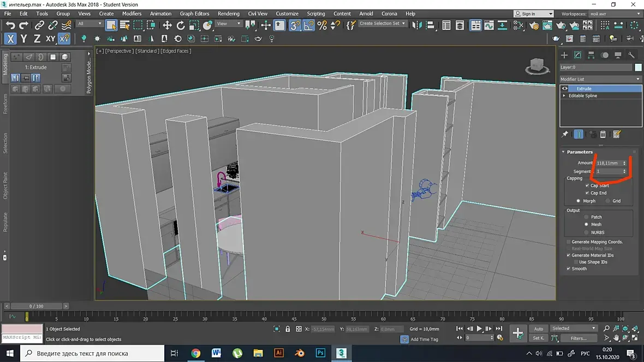Image resolution: width=644 pixels, height=362 pixels.
Task: Toggle the Angle Snap tool
Action: (x=308, y=25)
